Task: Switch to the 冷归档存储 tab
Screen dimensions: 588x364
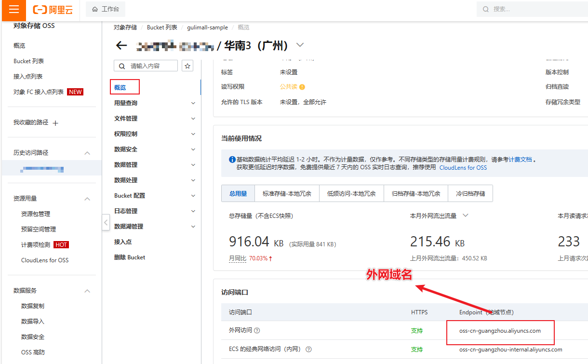Action: click(470, 194)
